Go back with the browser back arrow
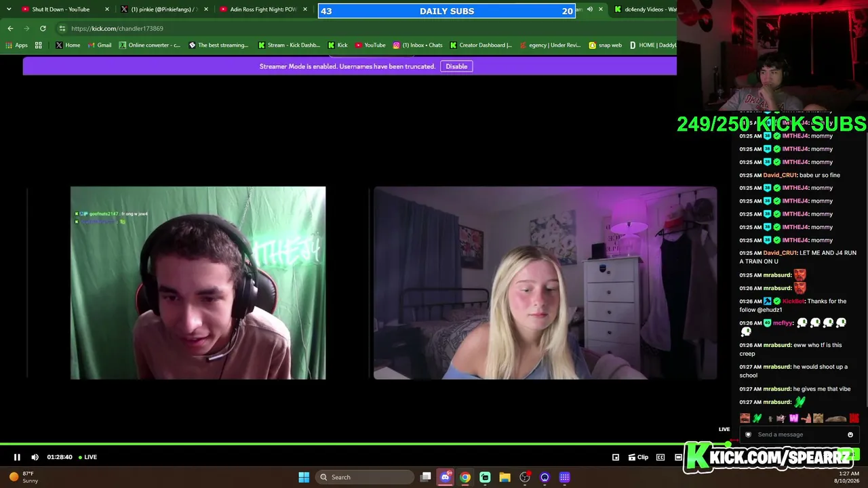 (x=10, y=28)
